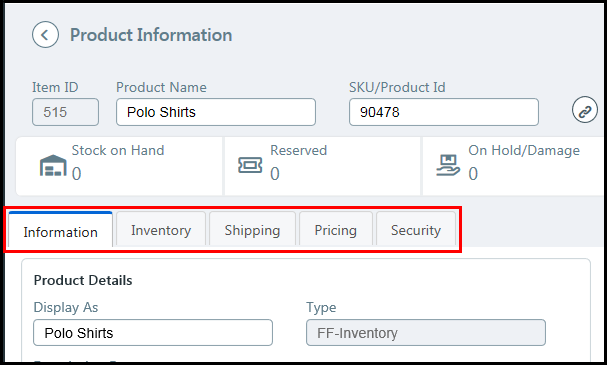
Task: Click the Product Name field
Action: (x=216, y=112)
